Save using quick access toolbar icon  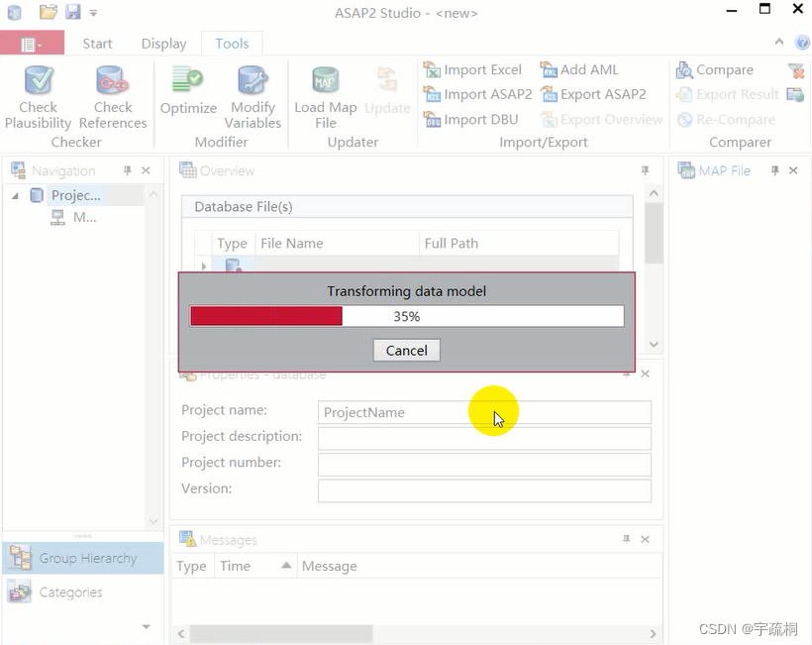coord(73,12)
